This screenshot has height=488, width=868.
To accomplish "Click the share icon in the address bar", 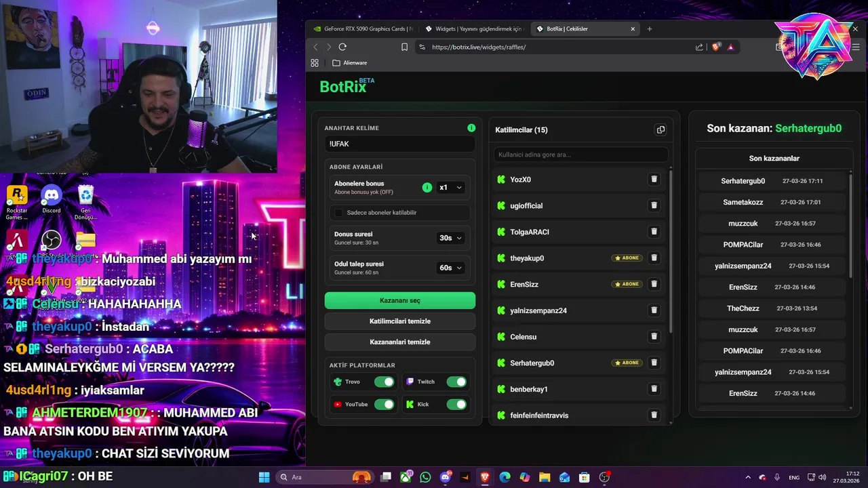I will 699,47.
